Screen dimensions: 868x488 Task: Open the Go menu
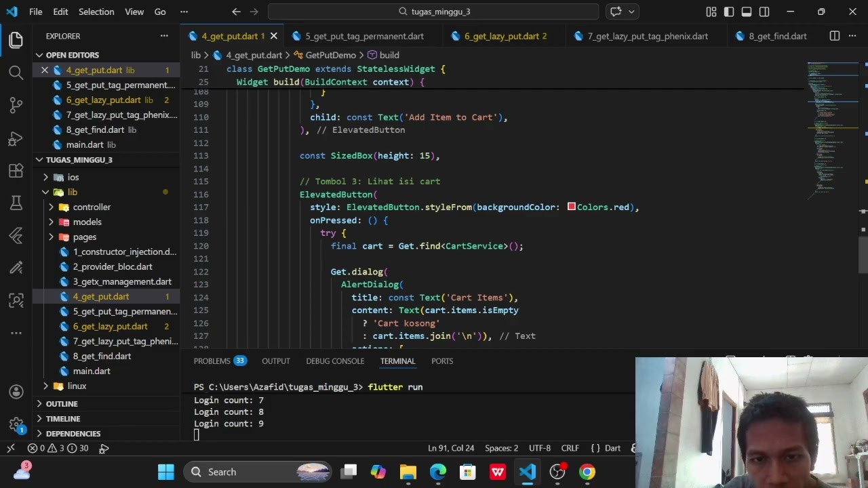160,12
